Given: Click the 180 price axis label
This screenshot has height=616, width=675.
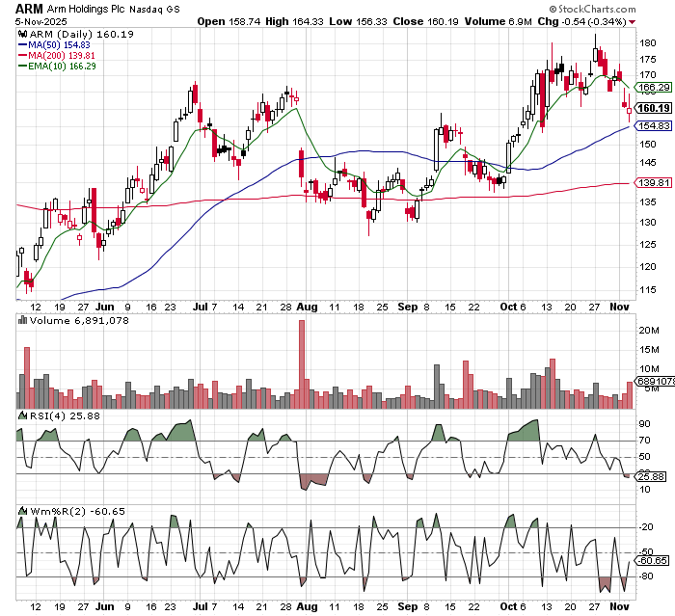Looking at the screenshot, I should 648,43.
